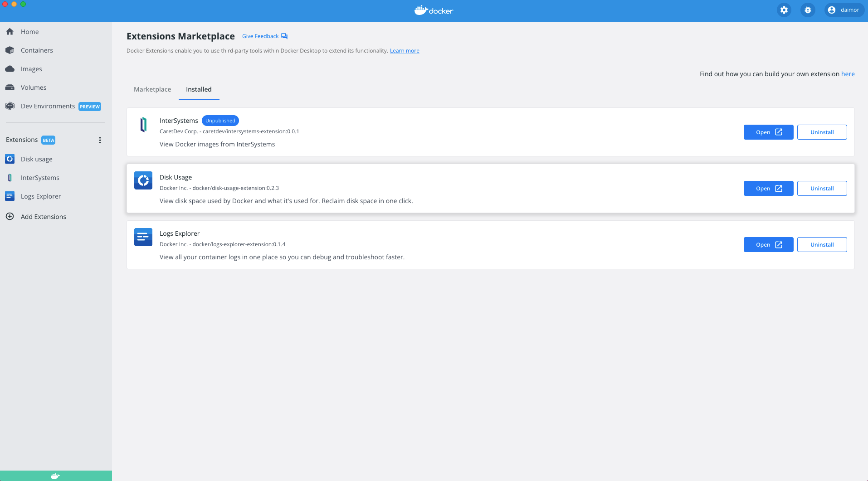The width and height of the screenshot is (868, 481).
Task: Open Disk usage extension in sidebar
Action: pos(56,159)
